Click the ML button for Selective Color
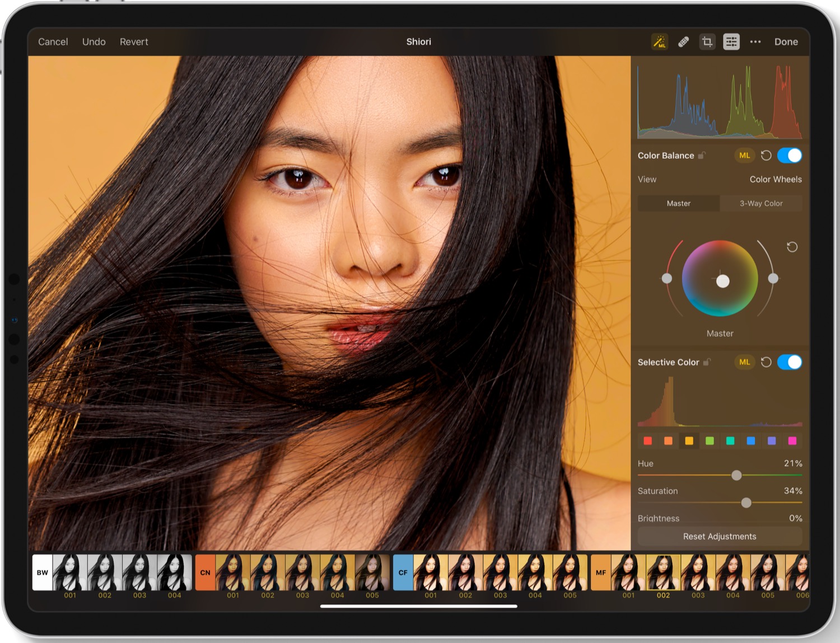The height and width of the screenshot is (643, 840). pyautogui.click(x=744, y=362)
